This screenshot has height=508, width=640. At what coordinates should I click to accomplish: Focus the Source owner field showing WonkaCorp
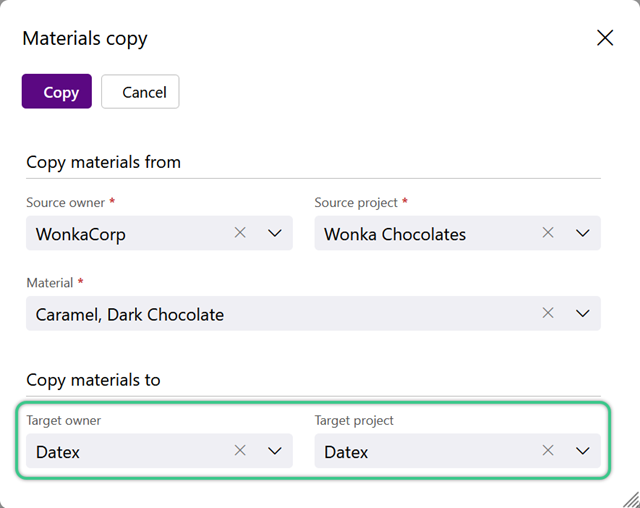click(x=159, y=233)
